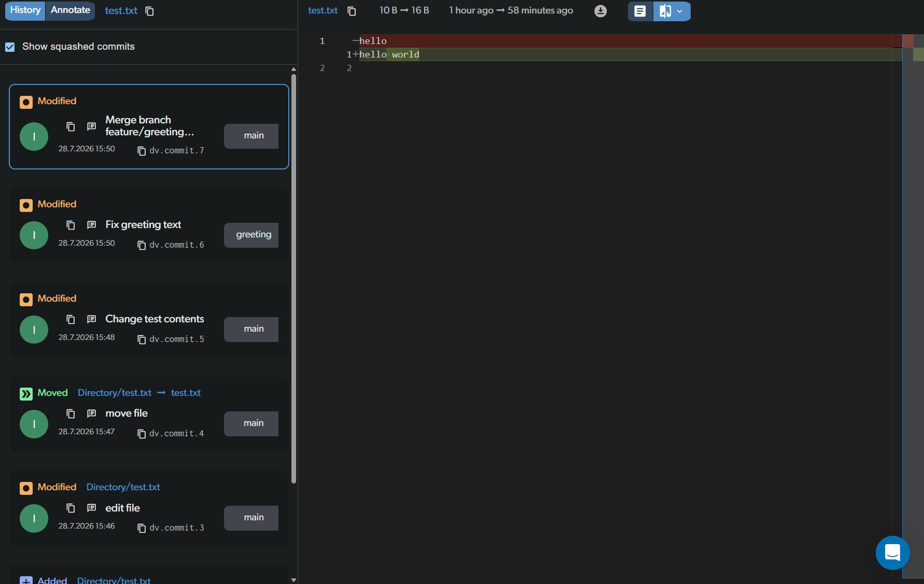
Task: Copy the Change test contents commit message
Action: [x=71, y=319]
